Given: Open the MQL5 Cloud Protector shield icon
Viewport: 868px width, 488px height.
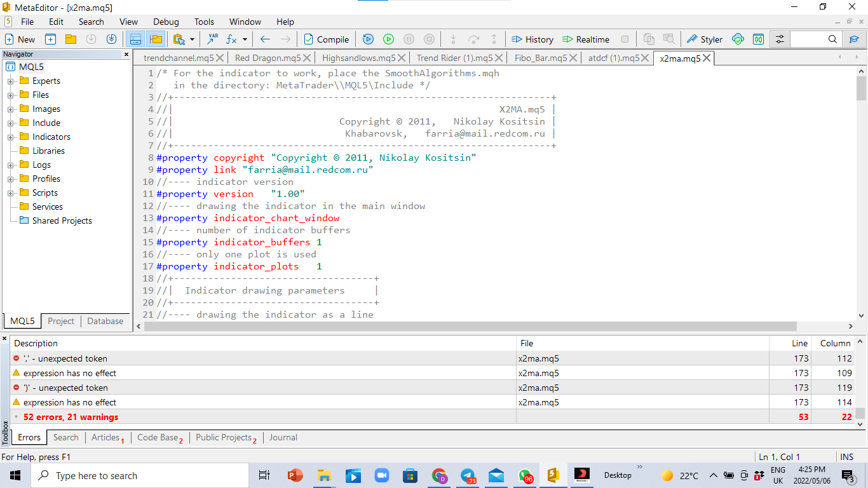Looking at the screenshot, I should (x=738, y=39).
